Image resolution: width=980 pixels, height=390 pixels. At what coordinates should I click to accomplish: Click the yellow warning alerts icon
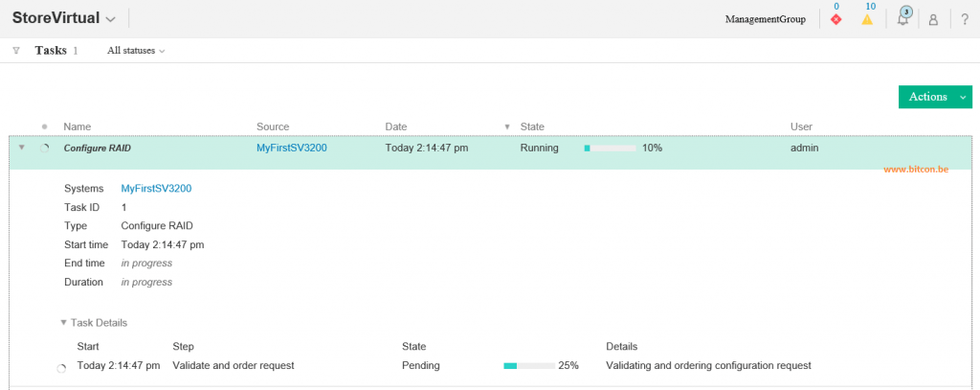867,19
